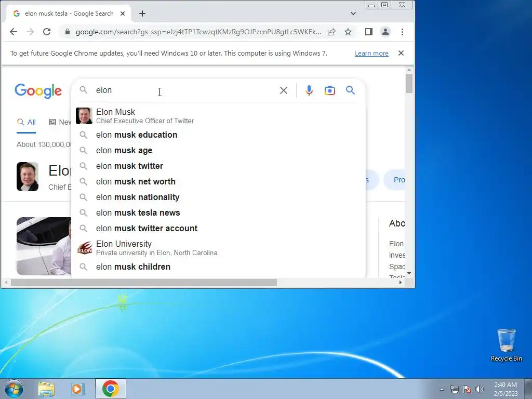Click Elon Musk portrait in knowledge panel

tap(28, 177)
